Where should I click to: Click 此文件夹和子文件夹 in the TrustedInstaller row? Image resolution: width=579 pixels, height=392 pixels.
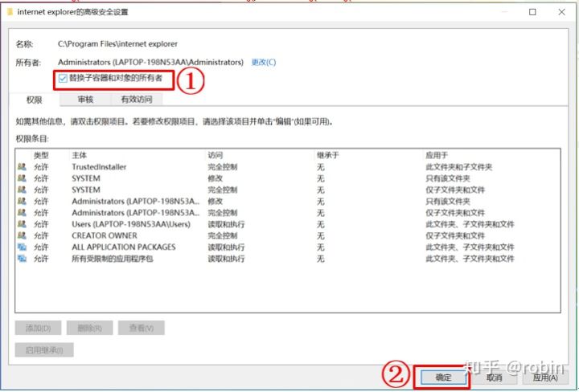tap(458, 167)
